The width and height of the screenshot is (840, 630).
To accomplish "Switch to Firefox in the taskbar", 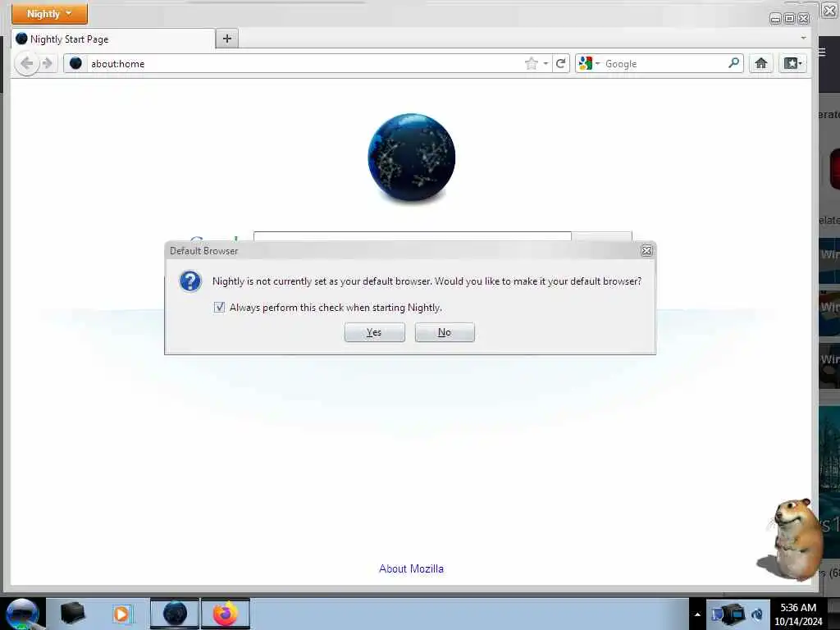I will click(226, 614).
